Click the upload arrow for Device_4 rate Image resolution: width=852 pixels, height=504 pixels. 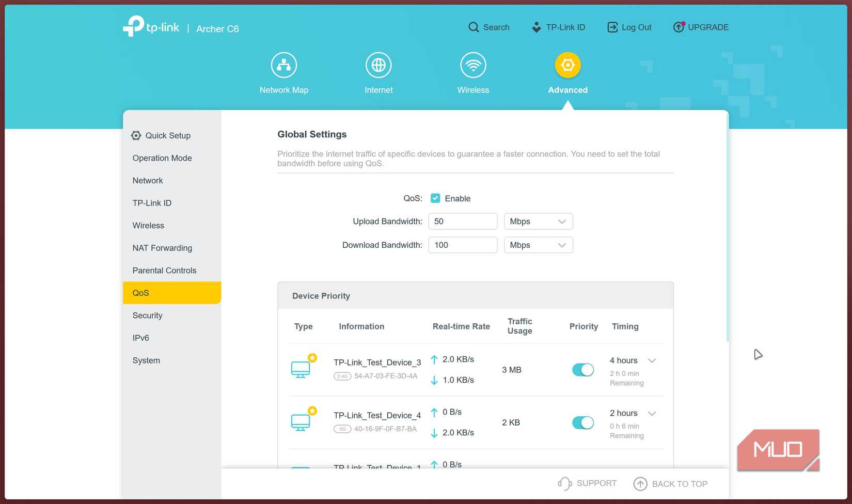(x=434, y=412)
